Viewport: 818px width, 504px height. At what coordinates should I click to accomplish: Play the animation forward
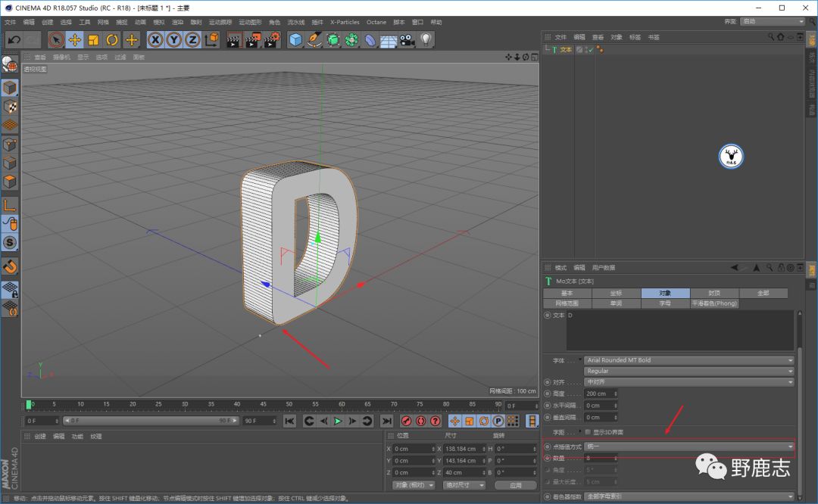(x=338, y=421)
